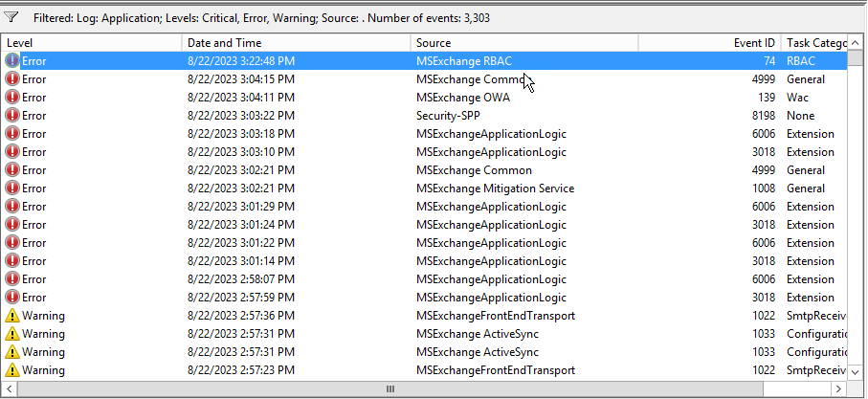
Task: Click event ID 1022 at 2:57:36 PM
Action: [764, 316]
